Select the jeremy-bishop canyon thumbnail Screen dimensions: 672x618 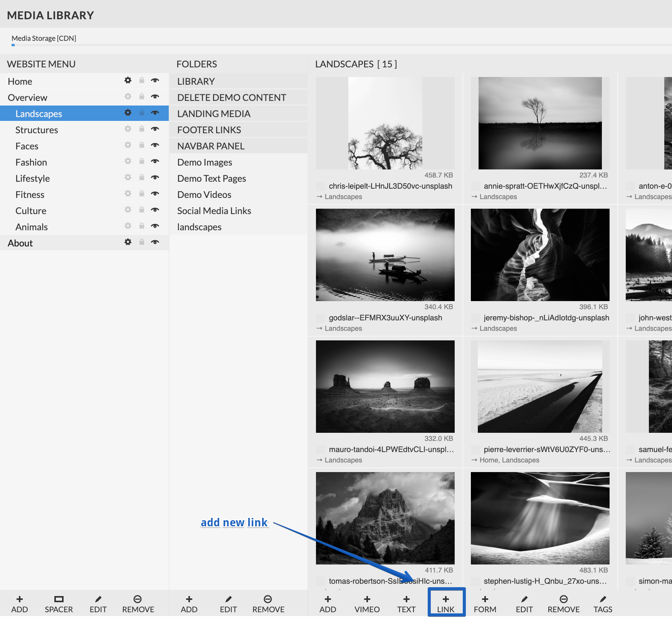540,255
